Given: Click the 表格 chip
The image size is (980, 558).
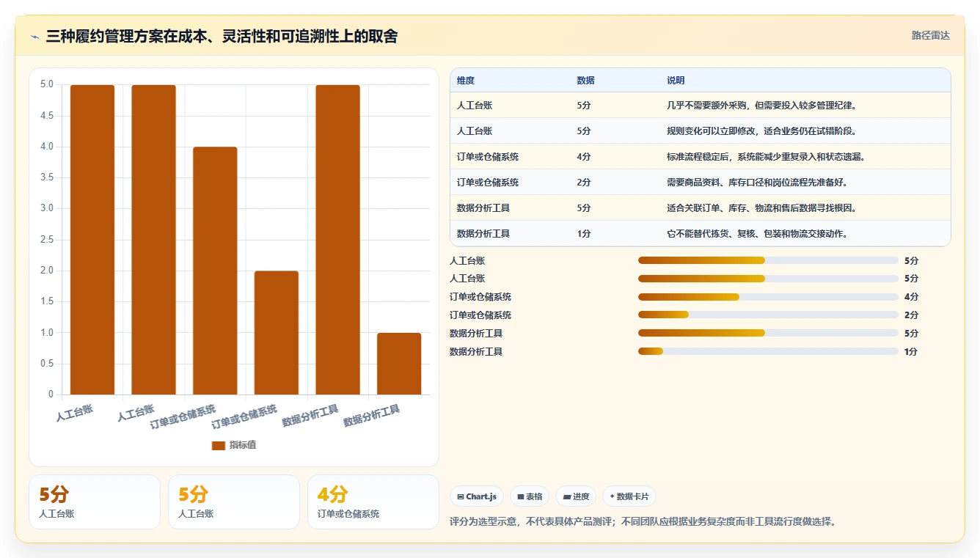Looking at the screenshot, I should (530, 496).
